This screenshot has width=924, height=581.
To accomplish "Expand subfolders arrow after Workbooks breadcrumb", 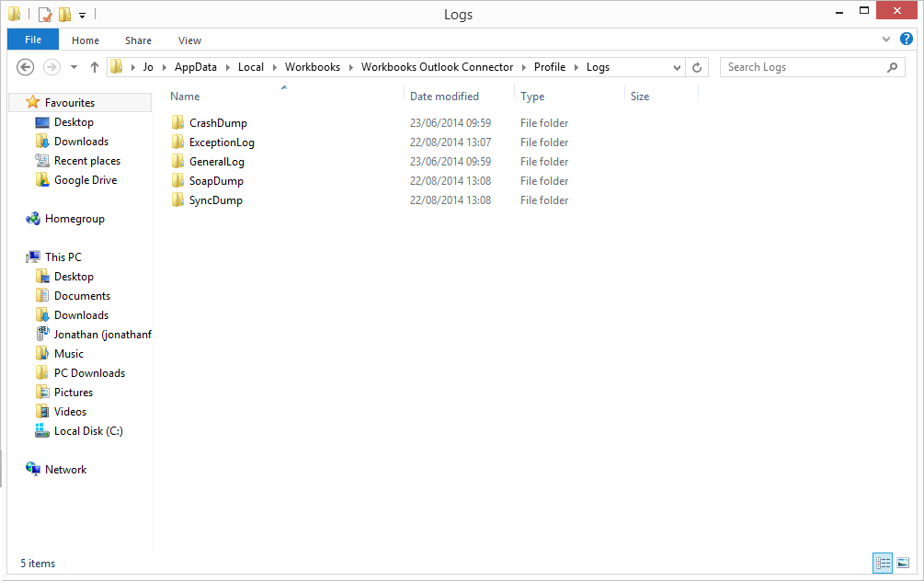I will (x=350, y=67).
